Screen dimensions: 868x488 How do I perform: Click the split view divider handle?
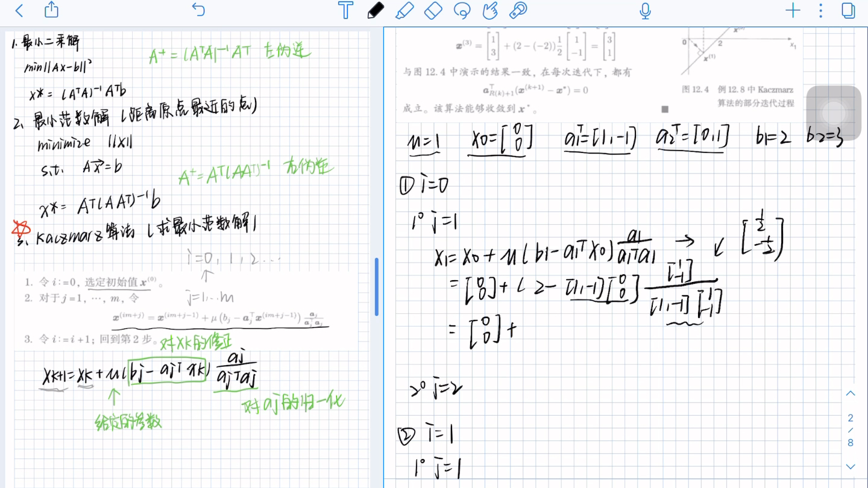(x=377, y=287)
